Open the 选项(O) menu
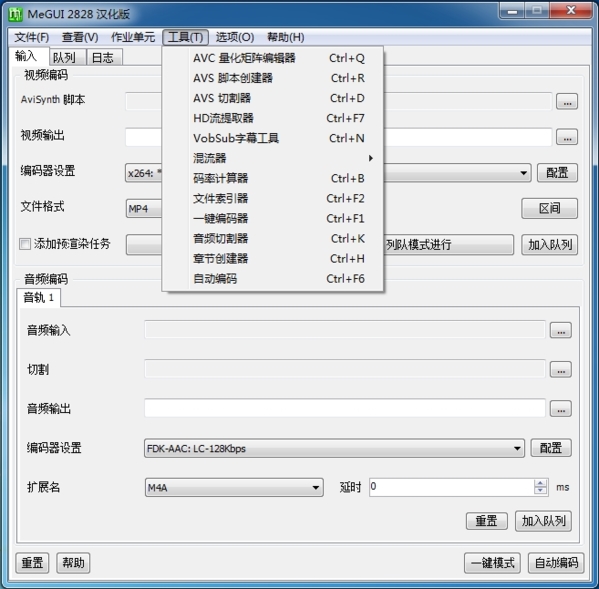The height and width of the screenshot is (589, 599). pos(235,37)
